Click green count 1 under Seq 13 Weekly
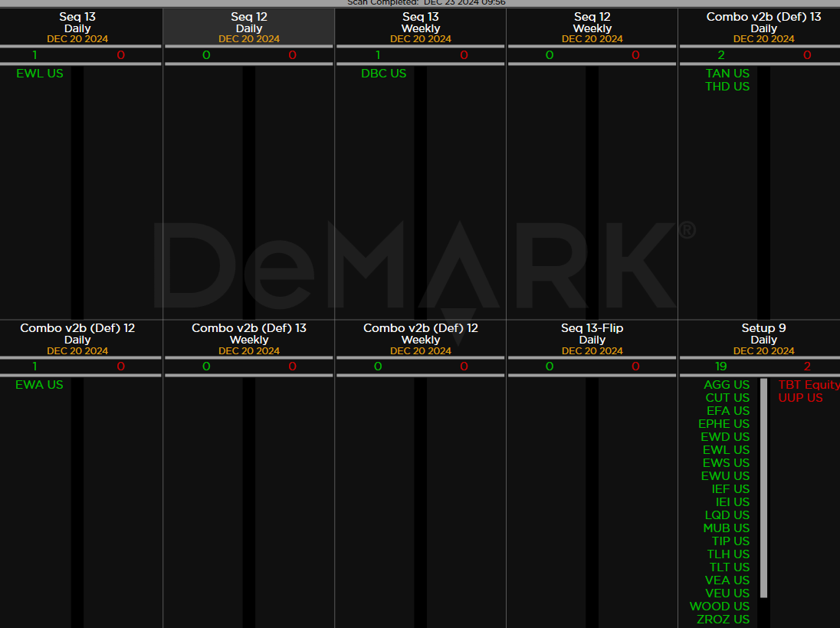The height and width of the screenshot is (628, 840). point(378,55)
